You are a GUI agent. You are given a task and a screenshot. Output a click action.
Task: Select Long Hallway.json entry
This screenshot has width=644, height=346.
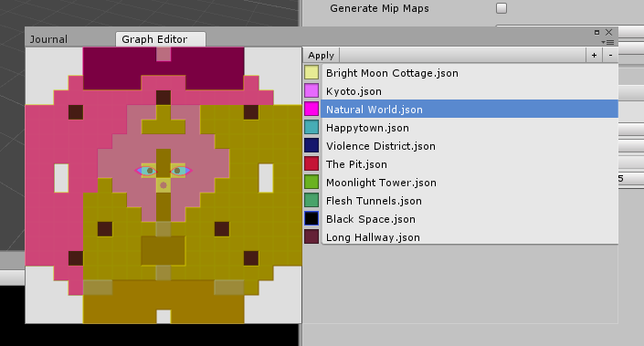tap(470, 236)
